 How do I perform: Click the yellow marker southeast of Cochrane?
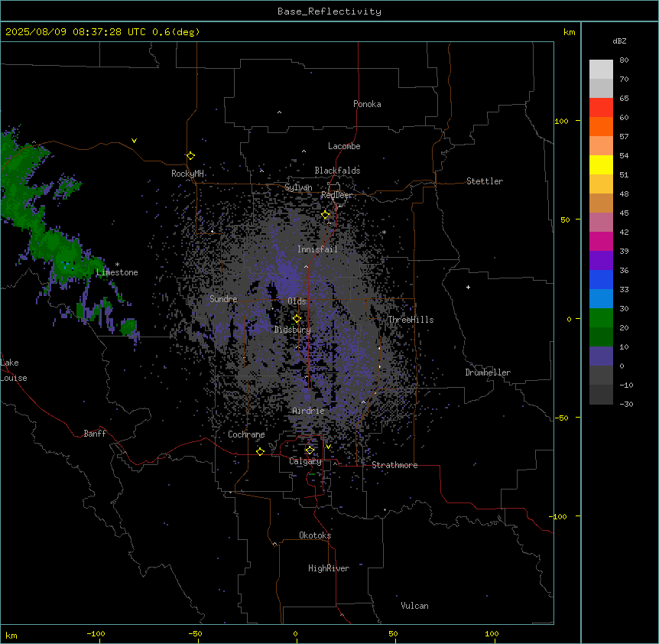260,451
